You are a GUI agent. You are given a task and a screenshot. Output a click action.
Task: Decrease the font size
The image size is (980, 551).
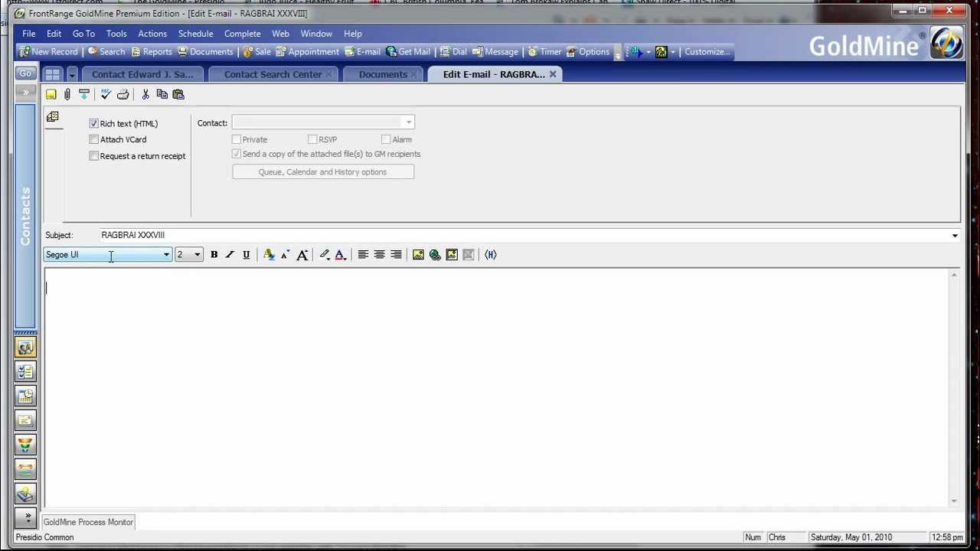click(x=286, y=255)
